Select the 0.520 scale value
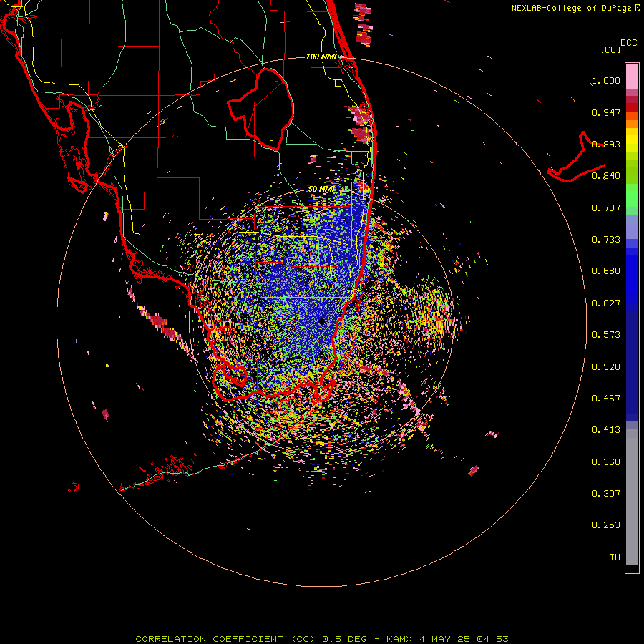This screenshot has width=644, height=644. point(606,367)
